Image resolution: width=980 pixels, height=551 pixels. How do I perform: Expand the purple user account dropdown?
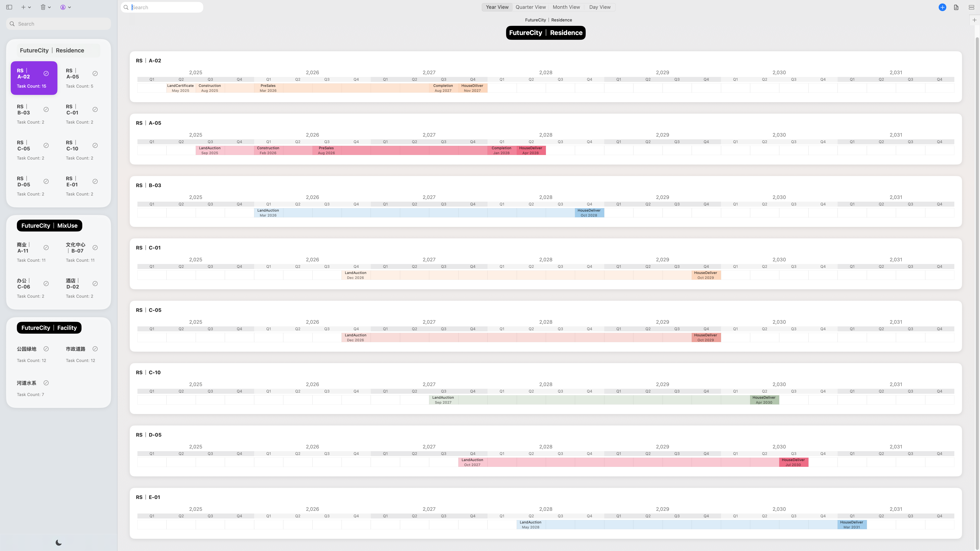coord(65,7)
